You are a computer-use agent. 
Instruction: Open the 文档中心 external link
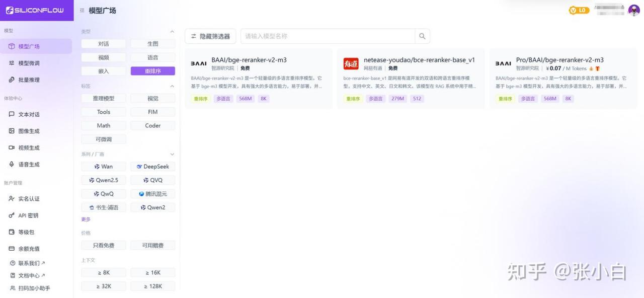pos(28,275)
